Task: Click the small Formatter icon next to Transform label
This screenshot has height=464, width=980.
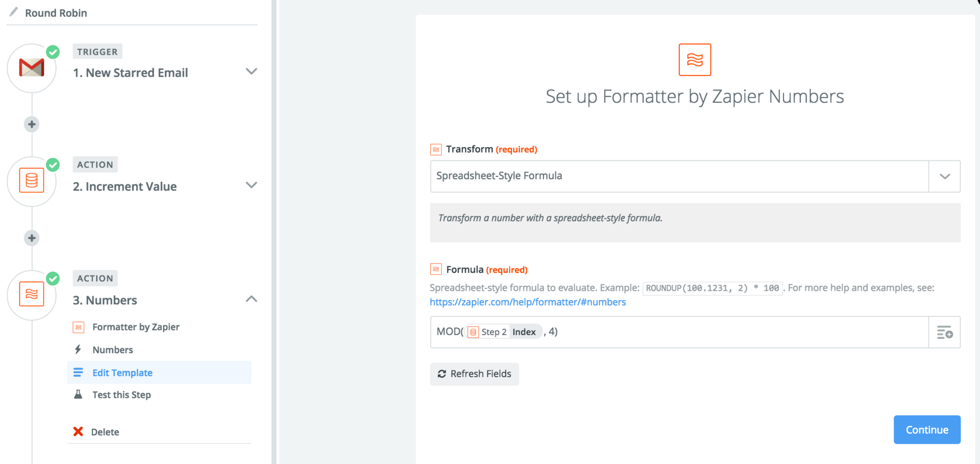Action: tap(436, 150)
